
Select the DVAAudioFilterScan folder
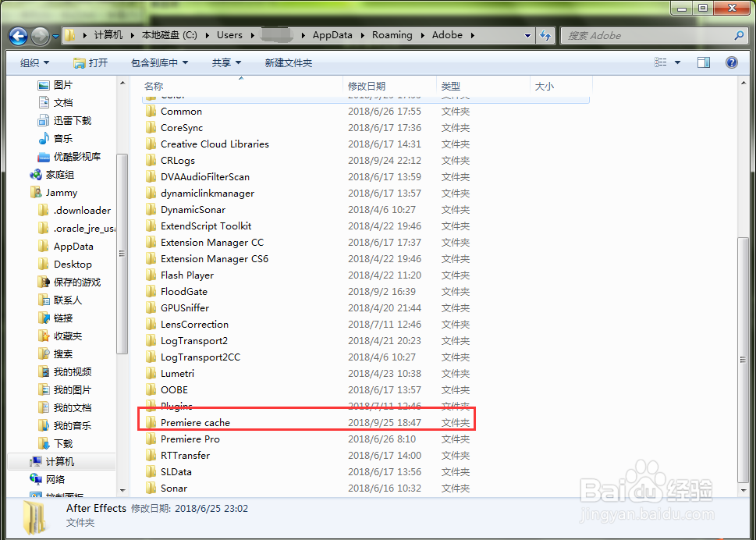click(x=205, y=177)
